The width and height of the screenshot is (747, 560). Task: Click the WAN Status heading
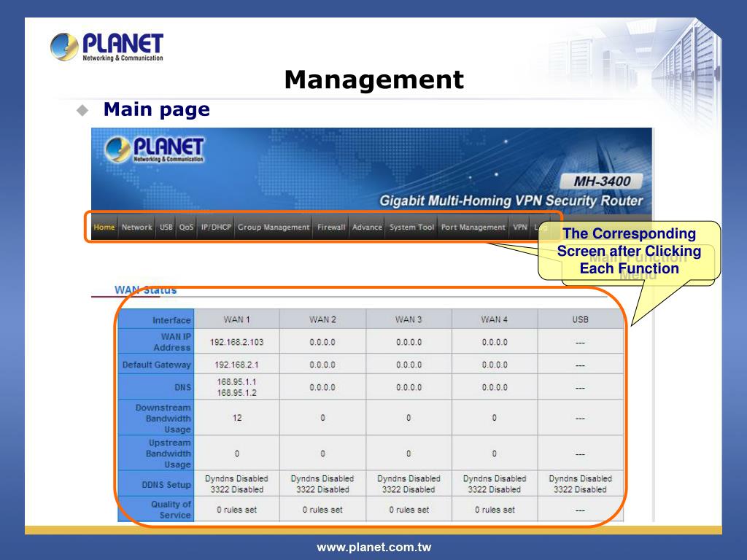pyautogui.click(x=145, y=289)
